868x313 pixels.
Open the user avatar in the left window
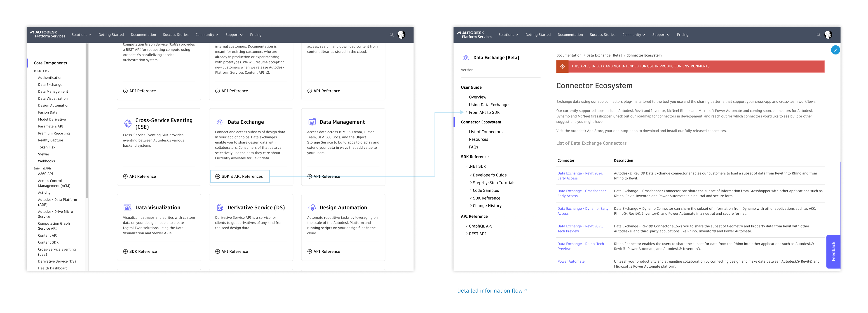(x=401, y=35)
